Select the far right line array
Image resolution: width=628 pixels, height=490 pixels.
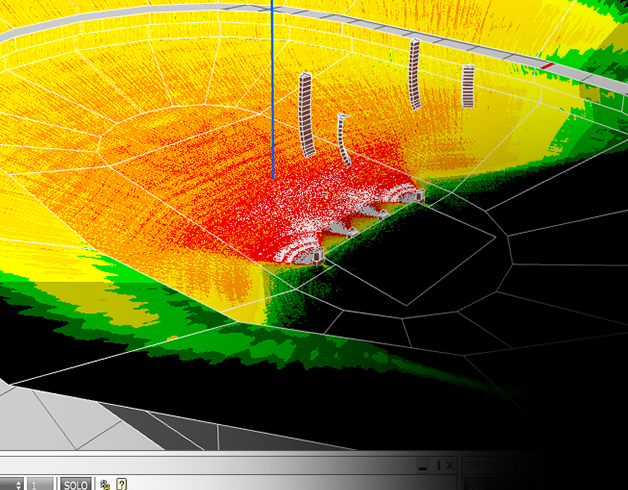coord(468,86)
